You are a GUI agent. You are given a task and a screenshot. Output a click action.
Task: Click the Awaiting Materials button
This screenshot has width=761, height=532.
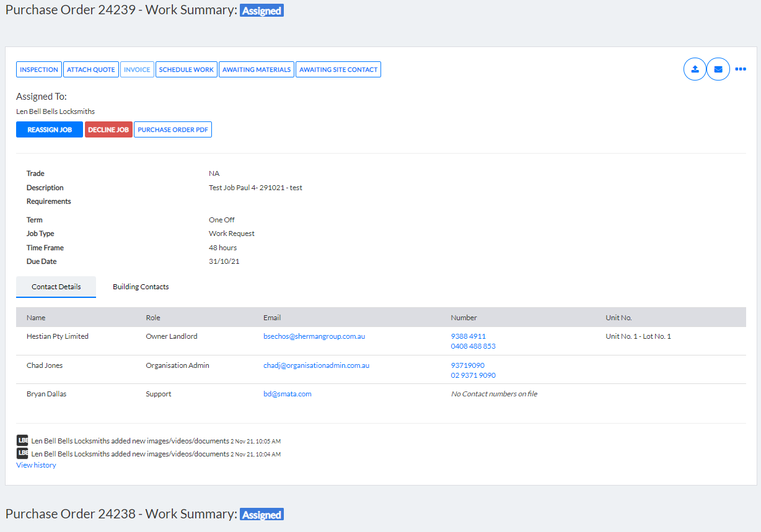[257, 69]
